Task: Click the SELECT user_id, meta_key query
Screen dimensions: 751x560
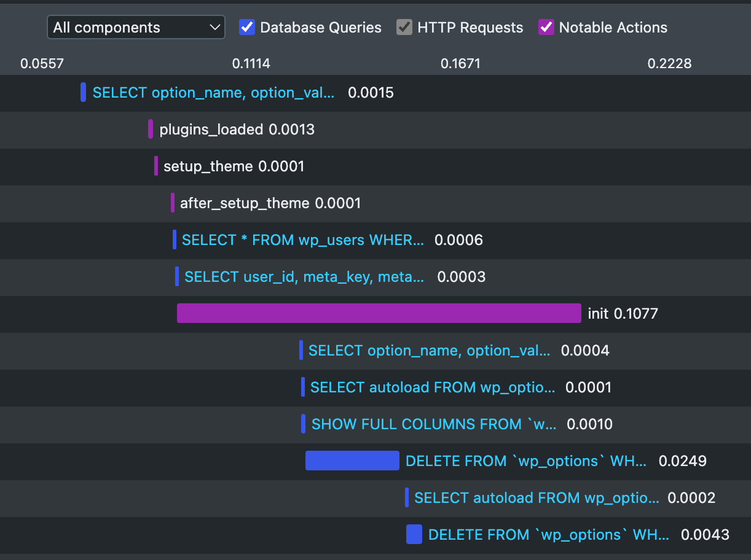Action: coord(304,277)
